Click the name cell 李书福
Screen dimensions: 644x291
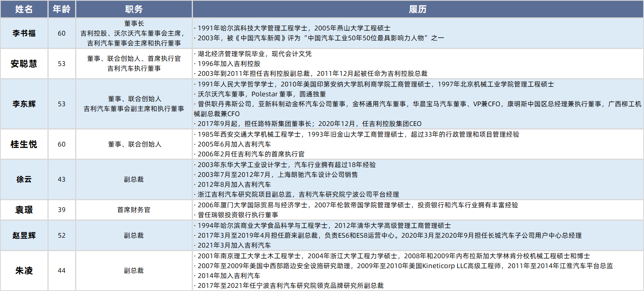coord(24,33)
